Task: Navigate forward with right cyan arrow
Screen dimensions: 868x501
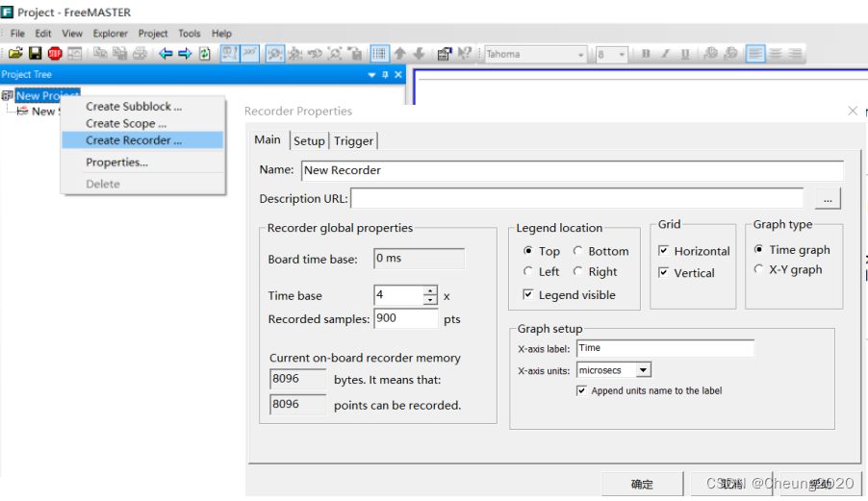Action: pos(185,54)
